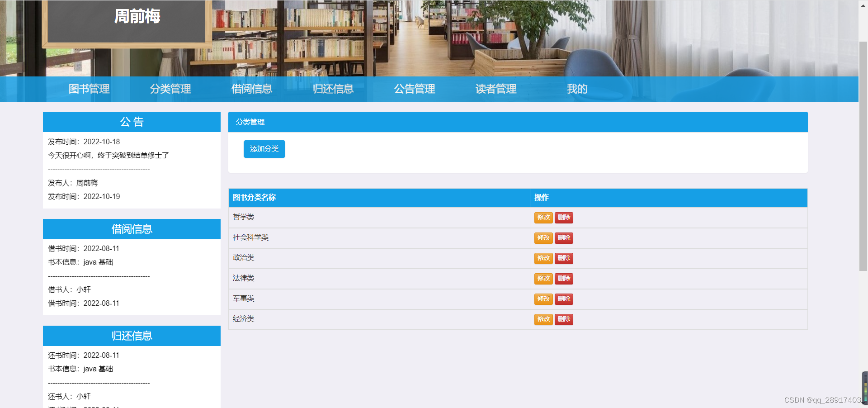Go to 公告管理 from the navigation bar
This screenshot has width=868, height=408.
[415, 89]
